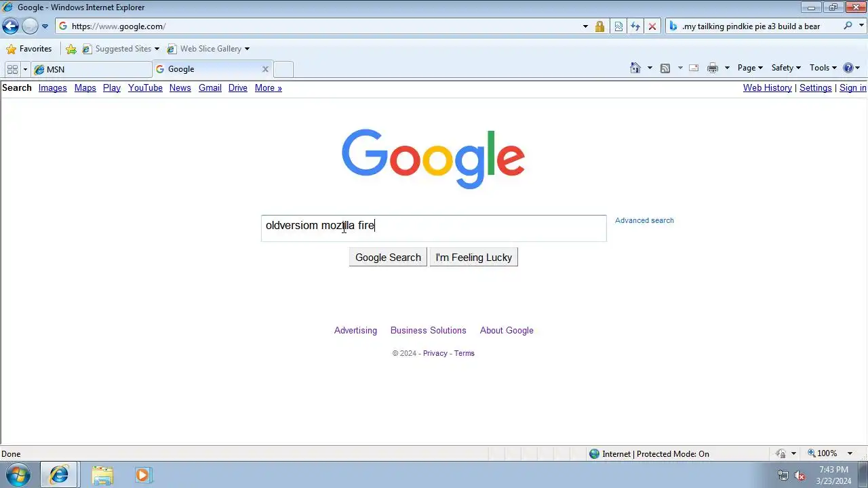Open the Page menu
The height and width of the screenshot is (488, 868).
pyautogui.click(x=750, y=68)
